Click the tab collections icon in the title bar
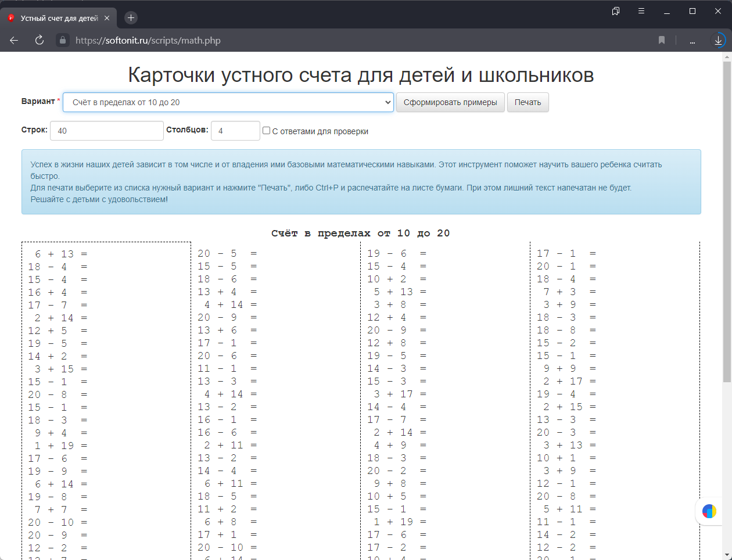The width and height of the screenshot is (732, 560). pos(616,11)
